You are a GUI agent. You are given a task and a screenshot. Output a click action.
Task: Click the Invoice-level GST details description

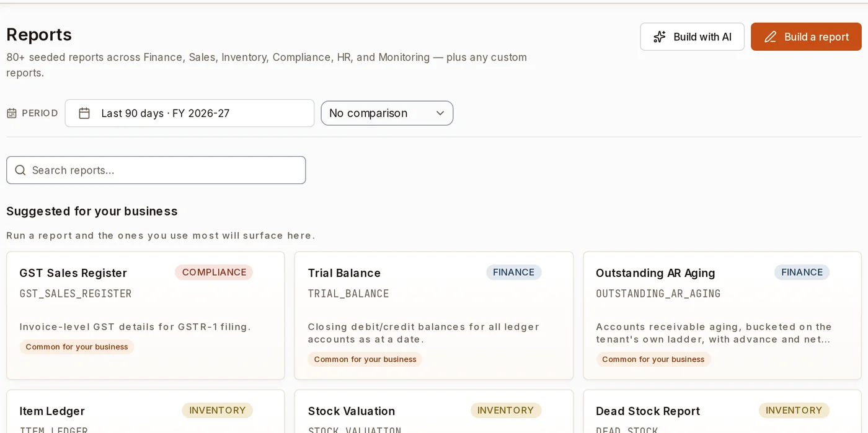[135, 327]
